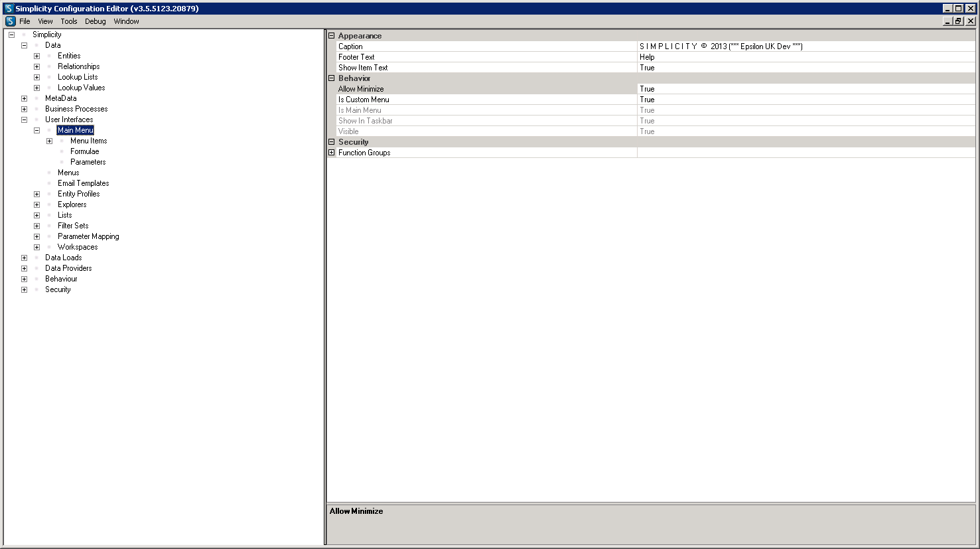Image resolution: width=980 pixels, height=549 pixels.
Task: Collapse the Simplicity root node
Action: (x=11, y=35)
